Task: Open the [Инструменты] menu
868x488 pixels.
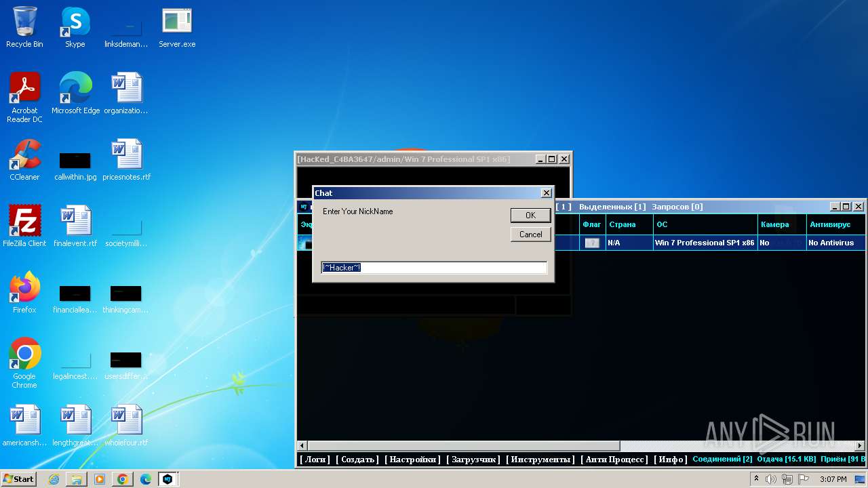Action: pyautogui.click(x=540, y=460)
